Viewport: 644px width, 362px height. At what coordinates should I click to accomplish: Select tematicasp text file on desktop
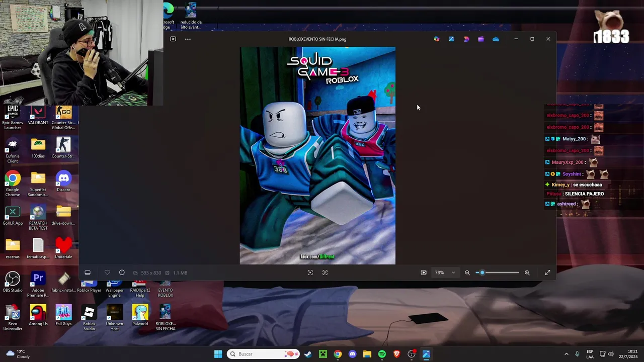click(38, 249)
